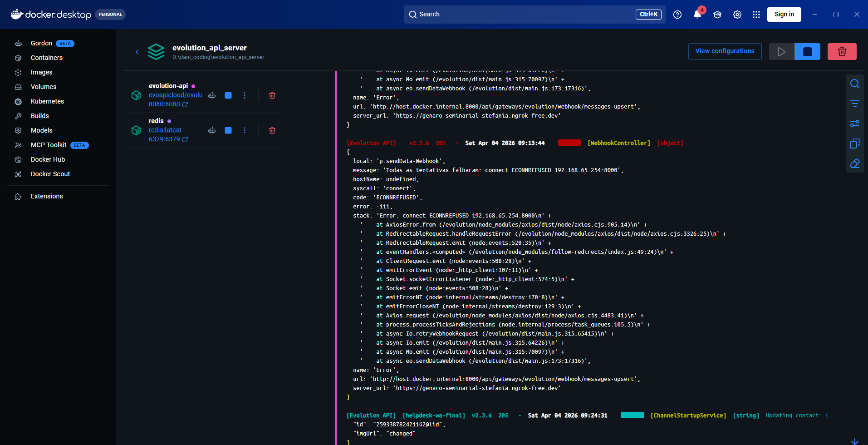Open the log search tool
Image resolution: width=868 pixels, height=445 pixels.
click(855, 84)
